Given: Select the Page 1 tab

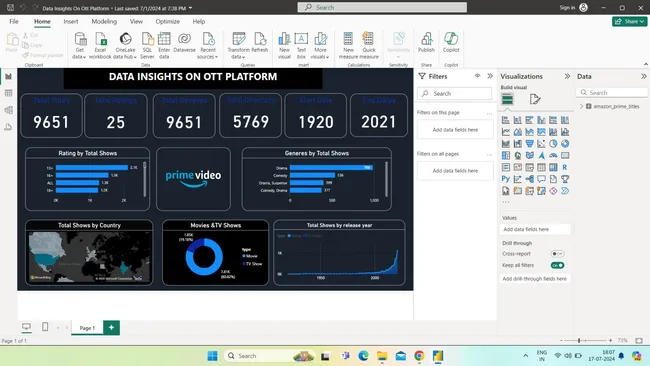Looking at the screenshot, I should click(87, 328).
